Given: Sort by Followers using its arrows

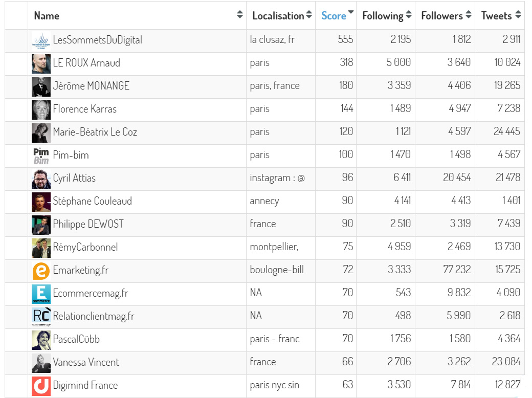Looking at the screenshot, I should click(x=467, y=15).
